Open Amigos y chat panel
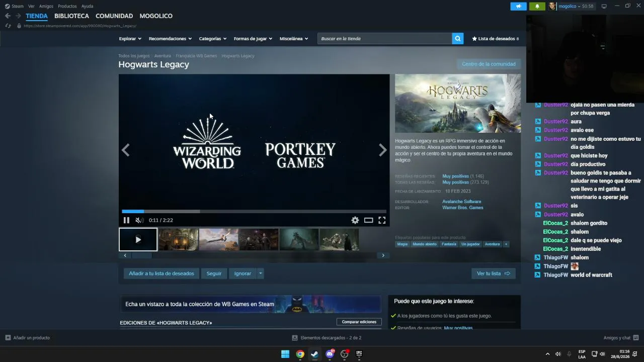 621,338
